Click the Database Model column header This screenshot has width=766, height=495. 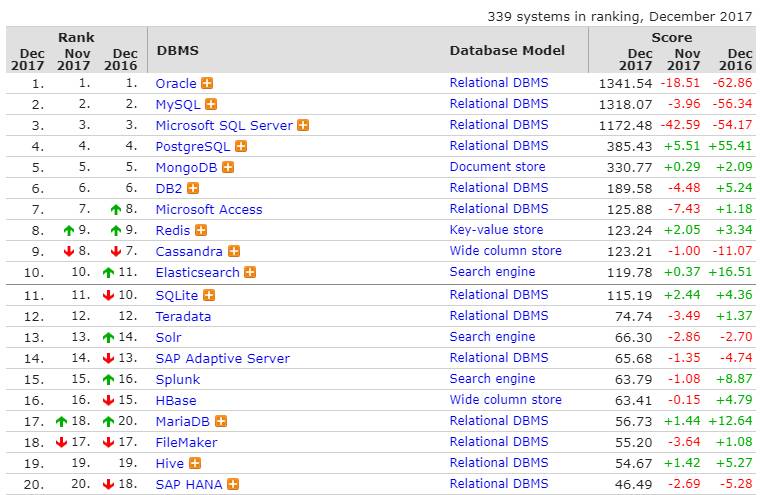tap(507, 50)
